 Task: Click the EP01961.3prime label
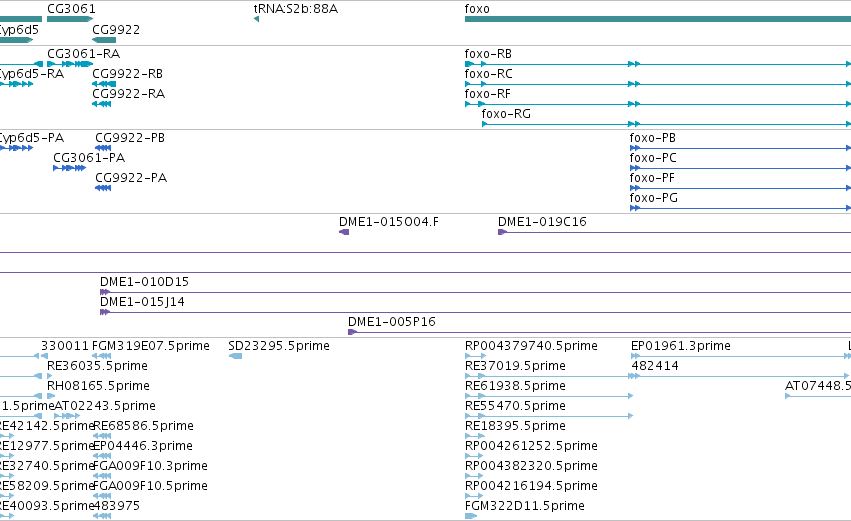681,346
